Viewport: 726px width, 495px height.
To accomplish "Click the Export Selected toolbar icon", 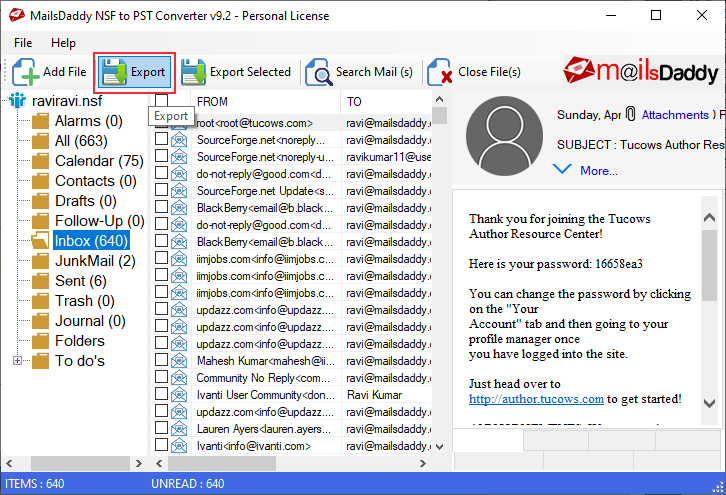I will point(193,72).
